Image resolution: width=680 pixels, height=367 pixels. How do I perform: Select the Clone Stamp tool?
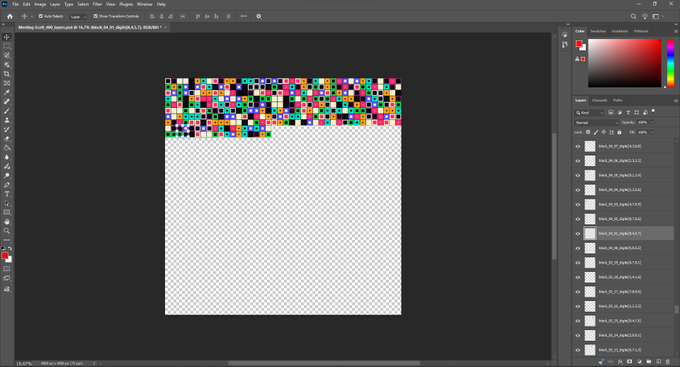coord(7,120)
